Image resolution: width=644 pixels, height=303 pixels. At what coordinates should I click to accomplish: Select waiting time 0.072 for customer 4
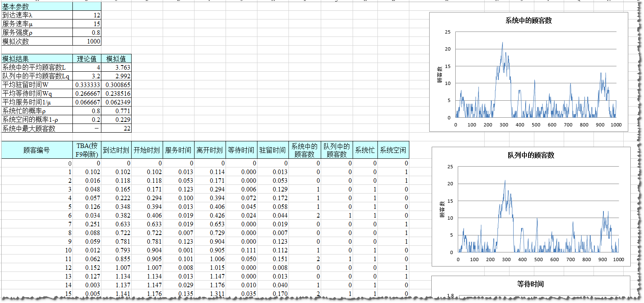(x=241, y=198)
